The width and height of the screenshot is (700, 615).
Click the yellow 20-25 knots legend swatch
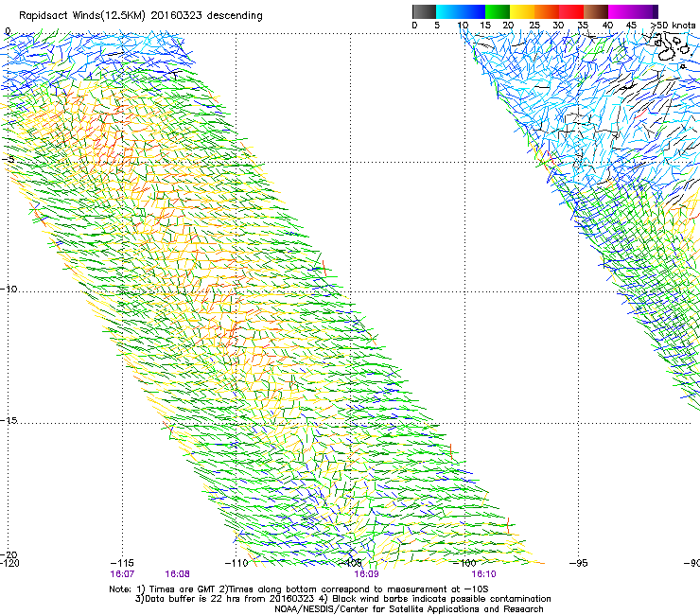[522, 11]
